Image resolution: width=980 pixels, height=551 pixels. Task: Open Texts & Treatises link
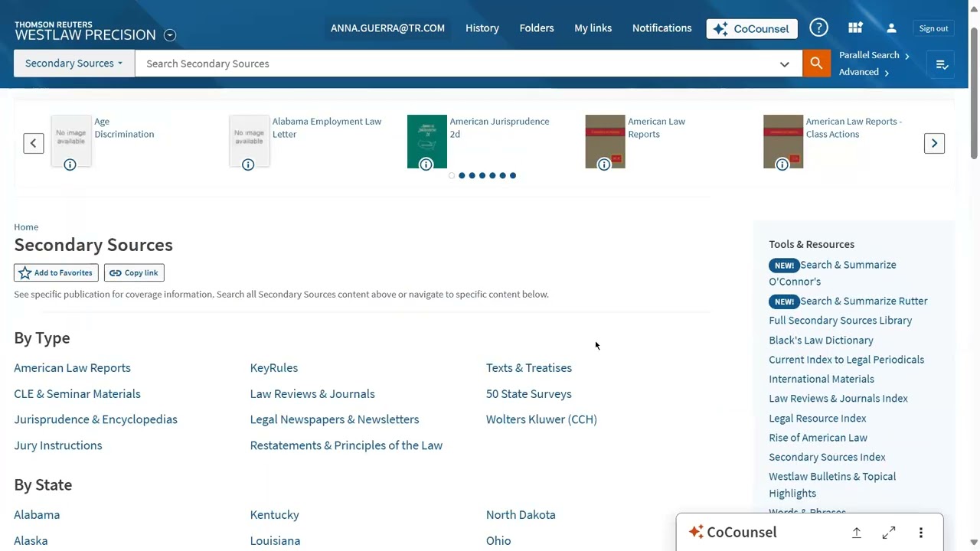coord(529,368)
